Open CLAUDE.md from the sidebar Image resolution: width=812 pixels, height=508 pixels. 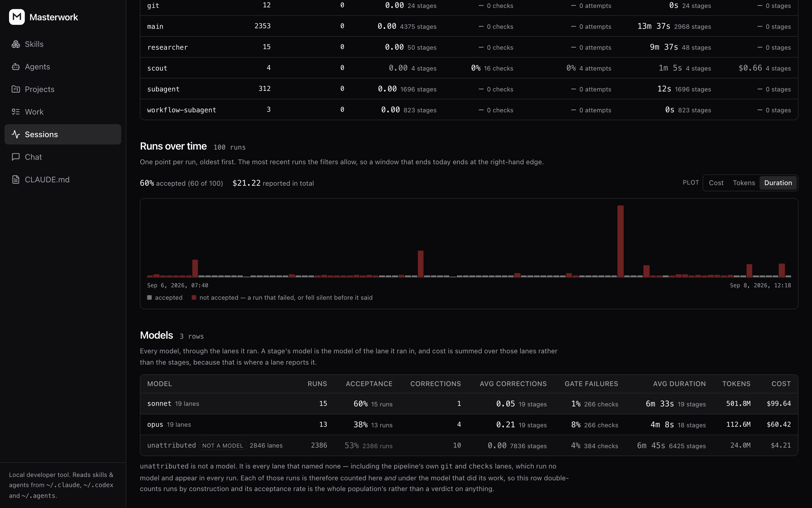[x=63, y=179]
